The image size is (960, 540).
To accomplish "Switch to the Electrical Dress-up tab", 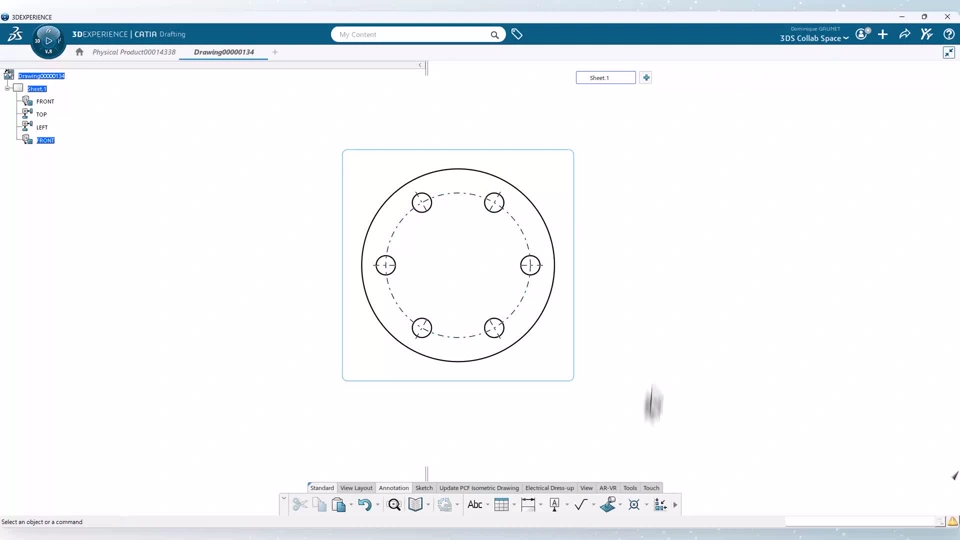I will (x=550, y=488).
